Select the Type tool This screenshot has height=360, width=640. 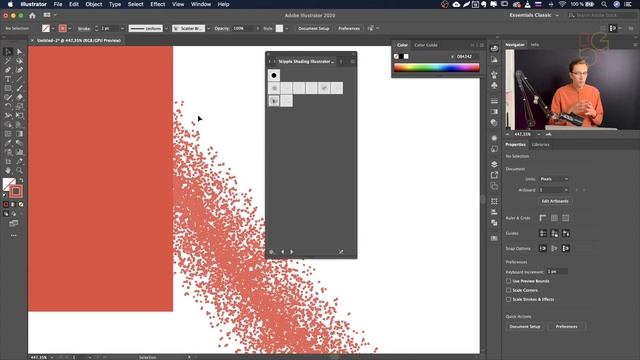tap(8, 79)
